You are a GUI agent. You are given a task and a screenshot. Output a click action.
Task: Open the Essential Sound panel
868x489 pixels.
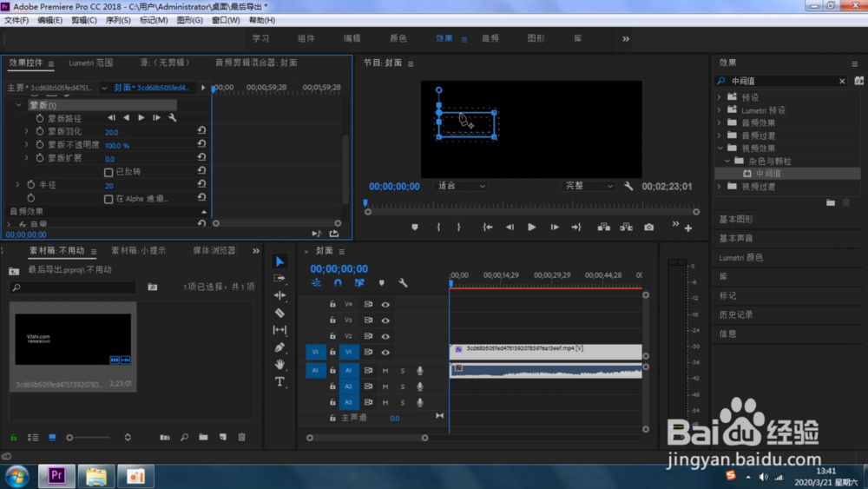[736, 238]
